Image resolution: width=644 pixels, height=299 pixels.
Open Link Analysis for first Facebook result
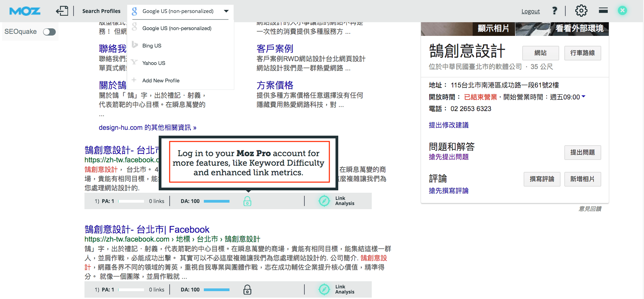(336, 201)
